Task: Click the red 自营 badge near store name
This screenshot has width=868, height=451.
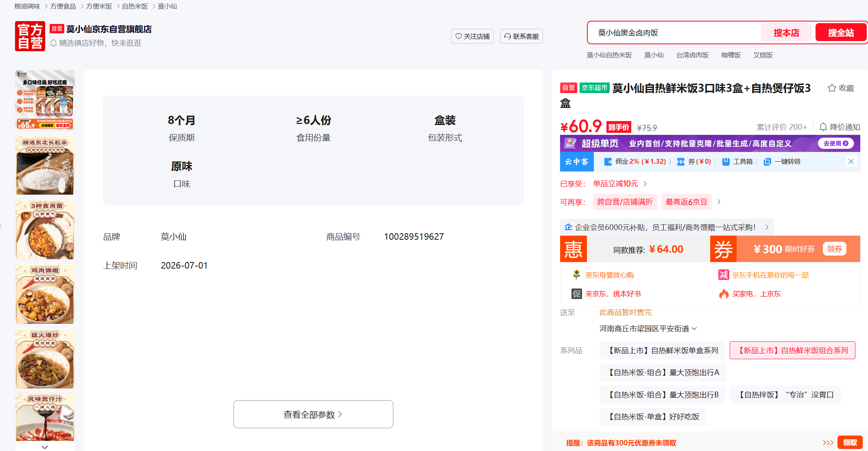Action: tap(57, 29)
